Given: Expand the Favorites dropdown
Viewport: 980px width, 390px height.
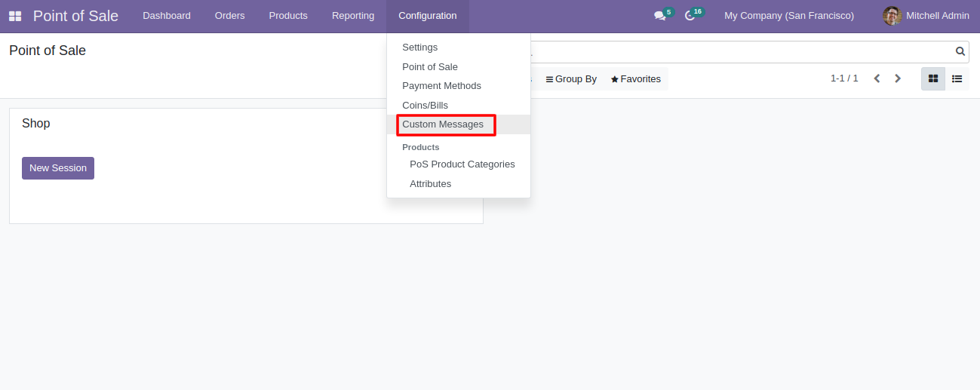Looking at the screenshot, I should (635, 79).
